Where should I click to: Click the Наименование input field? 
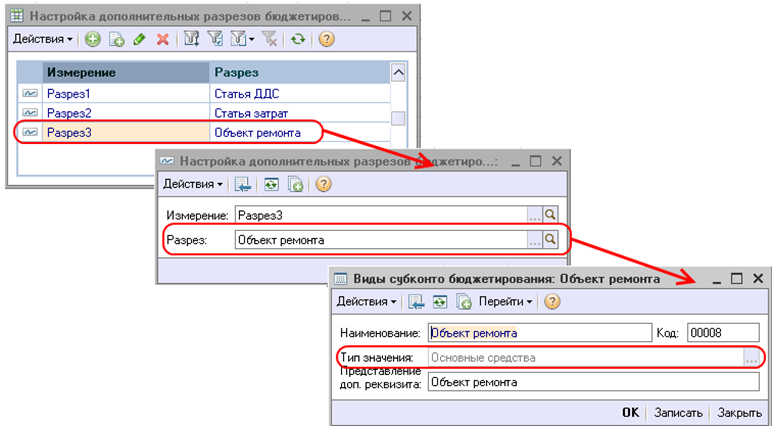(x=538, y=333)
